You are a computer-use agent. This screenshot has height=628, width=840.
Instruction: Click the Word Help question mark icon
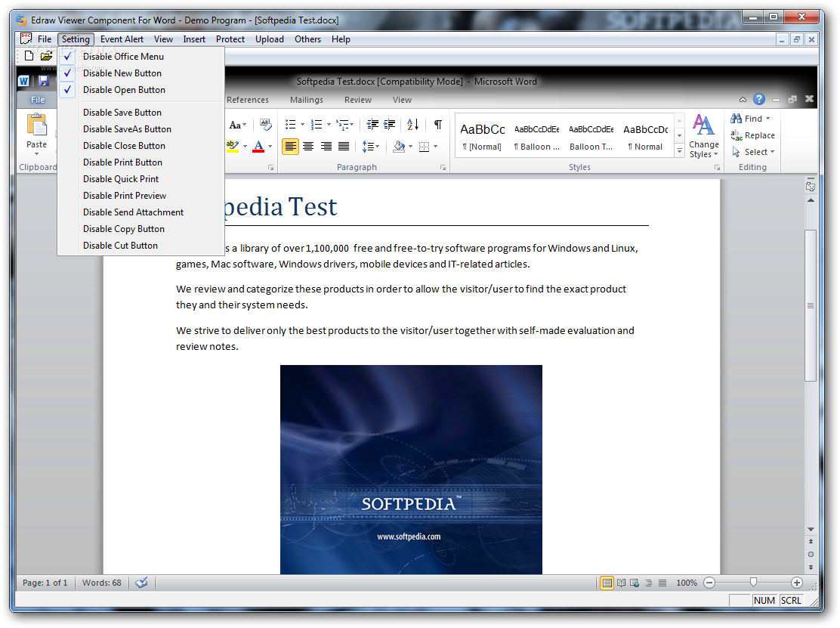(758, 99)
